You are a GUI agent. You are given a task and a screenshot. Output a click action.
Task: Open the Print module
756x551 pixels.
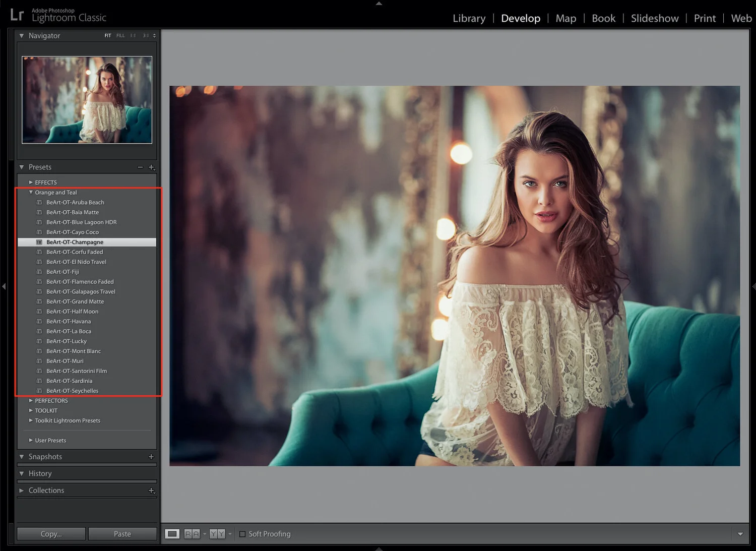[x=705, y=18]
